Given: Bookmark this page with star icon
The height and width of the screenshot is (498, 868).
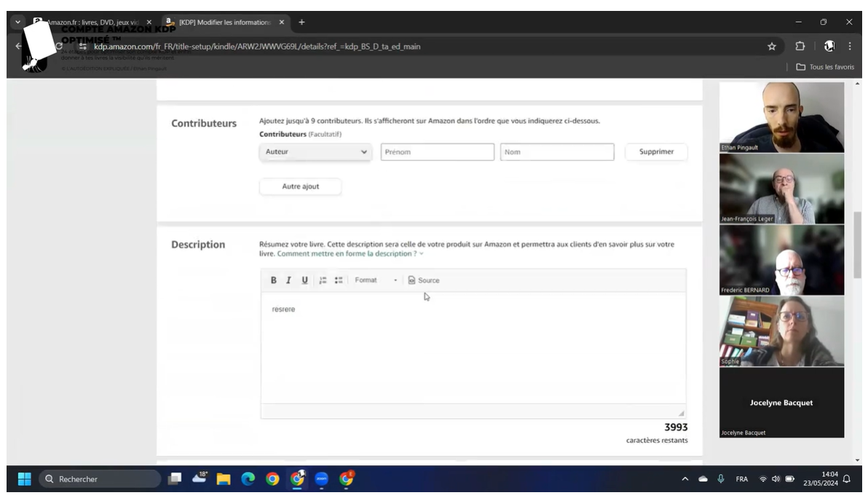Looking at the screenshot, I should pyautogui.click(x=771, y=47).
